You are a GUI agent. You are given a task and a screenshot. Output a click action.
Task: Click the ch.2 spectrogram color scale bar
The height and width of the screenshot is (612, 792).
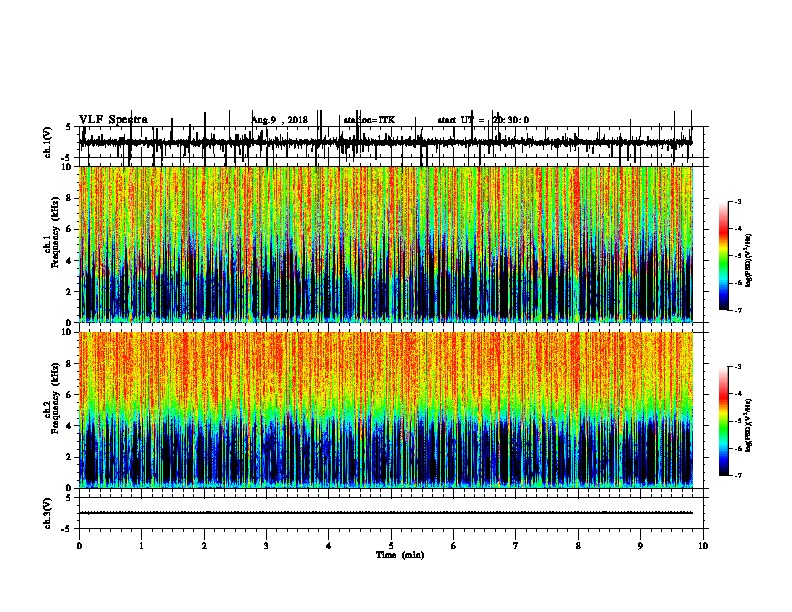[x=724, y=421]
